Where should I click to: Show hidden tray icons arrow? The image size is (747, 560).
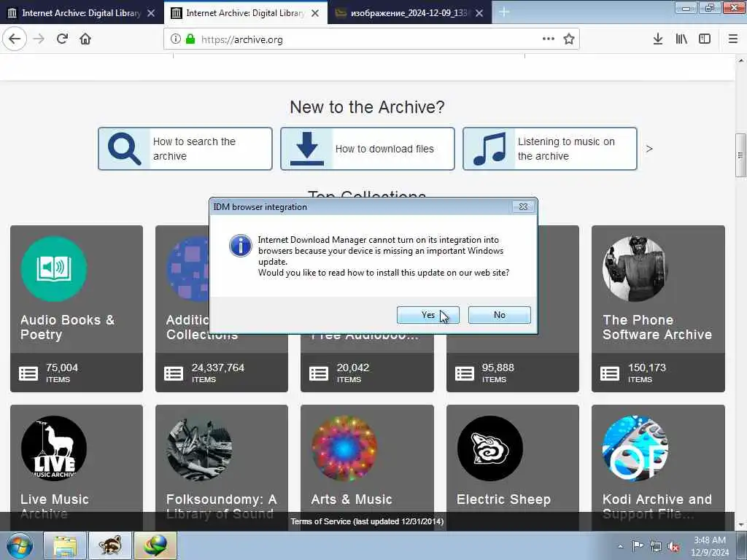pos(620,546)
